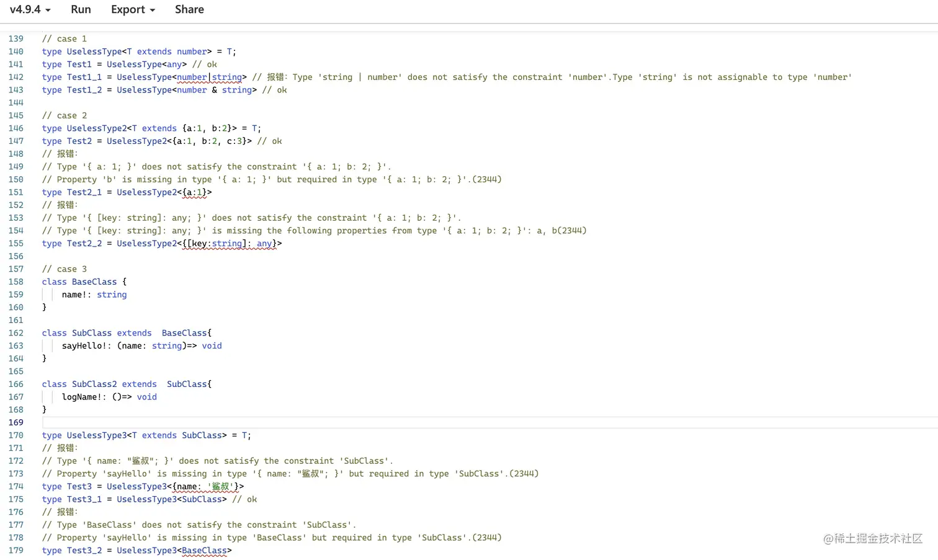Click the Run button
938x560 pixels.
[x=81, y=9]
